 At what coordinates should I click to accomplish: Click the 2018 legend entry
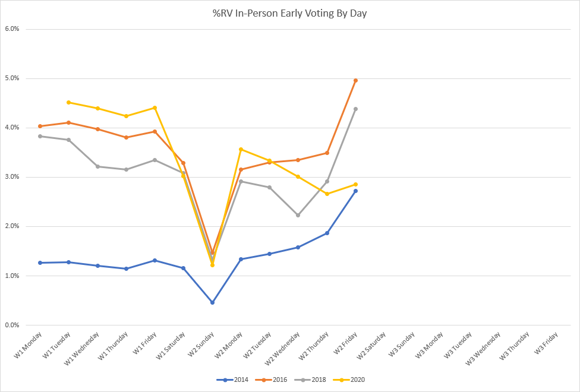pyautogui.click(x=310, y=380)
